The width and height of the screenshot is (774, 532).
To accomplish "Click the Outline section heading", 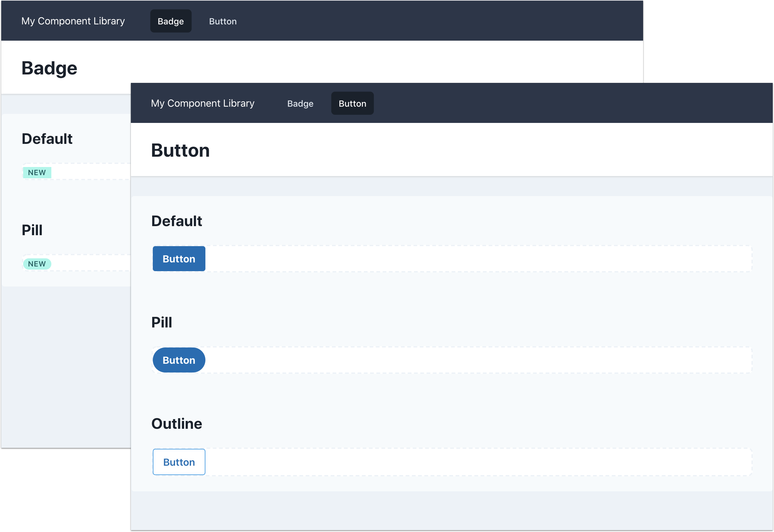I will click(x=177, y=423).
